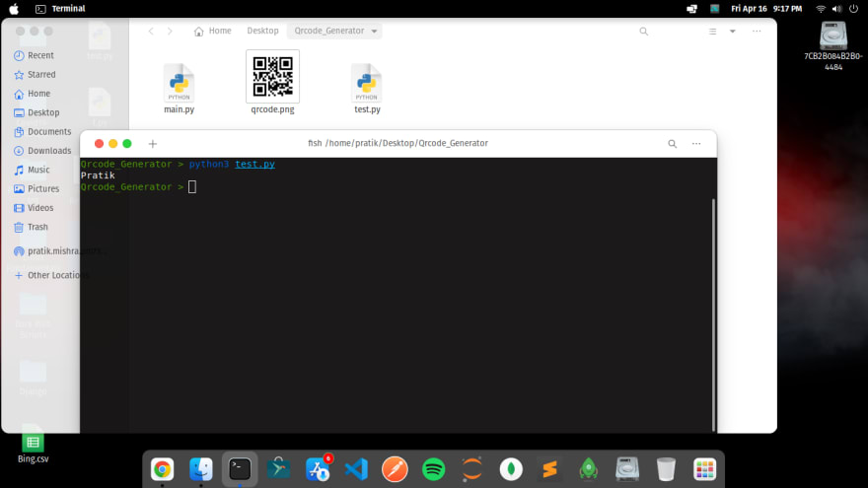
Task: Search in the file manager
Action: point(644,31)
